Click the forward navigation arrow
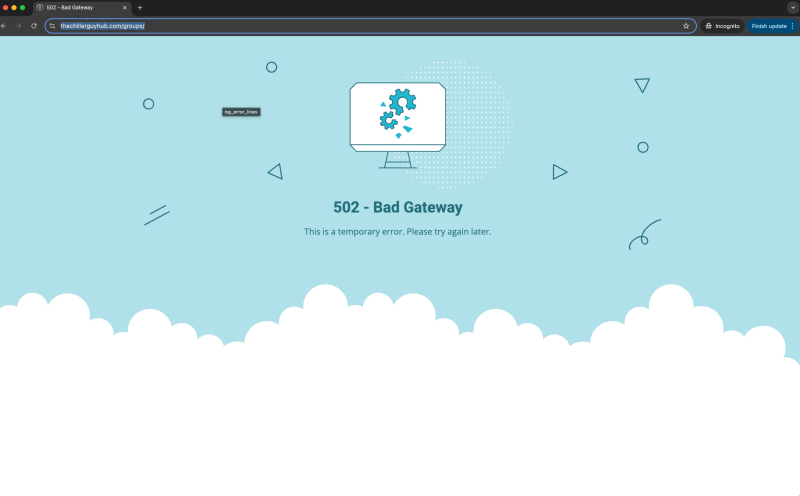This screenshot has height=496, width=800. pos(18,26)
